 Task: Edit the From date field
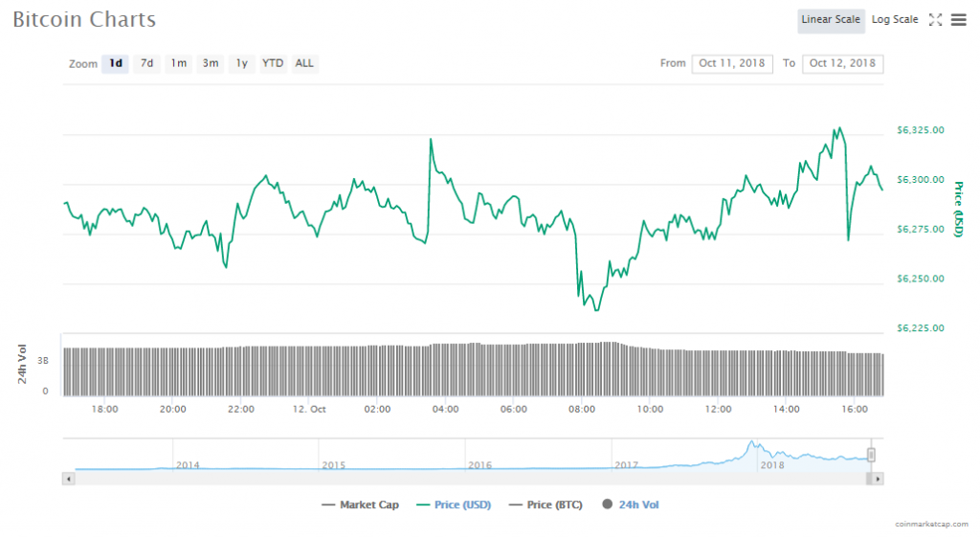(x=732, y=63)
